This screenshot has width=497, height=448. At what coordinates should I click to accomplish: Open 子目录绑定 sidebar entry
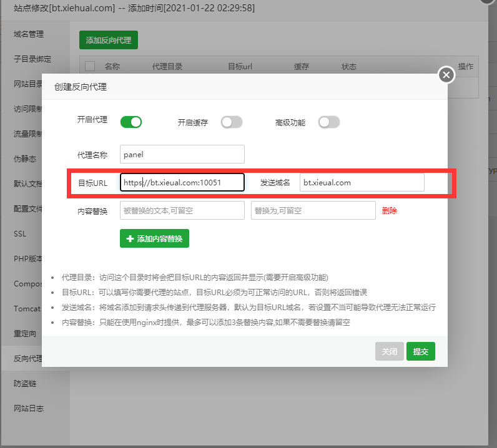[32, 59]
